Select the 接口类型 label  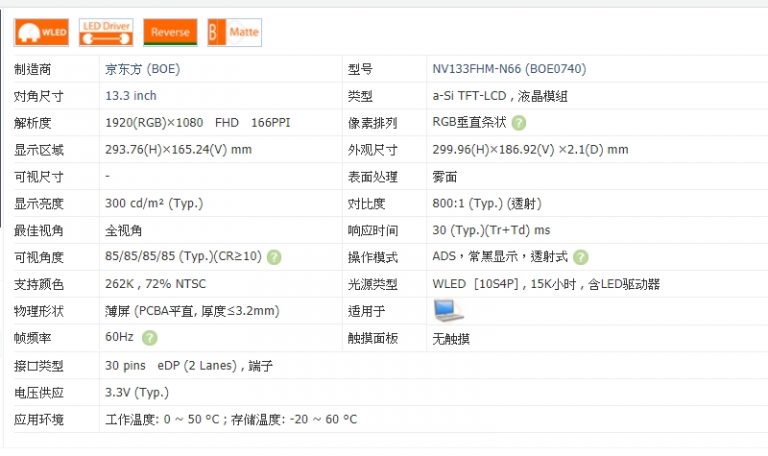39,366
